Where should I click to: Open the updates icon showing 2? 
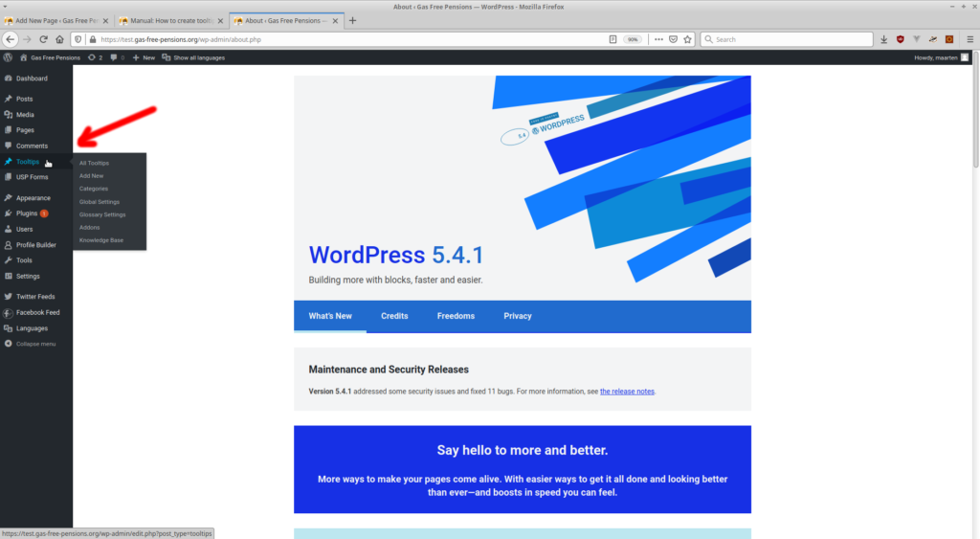(95, 57)
